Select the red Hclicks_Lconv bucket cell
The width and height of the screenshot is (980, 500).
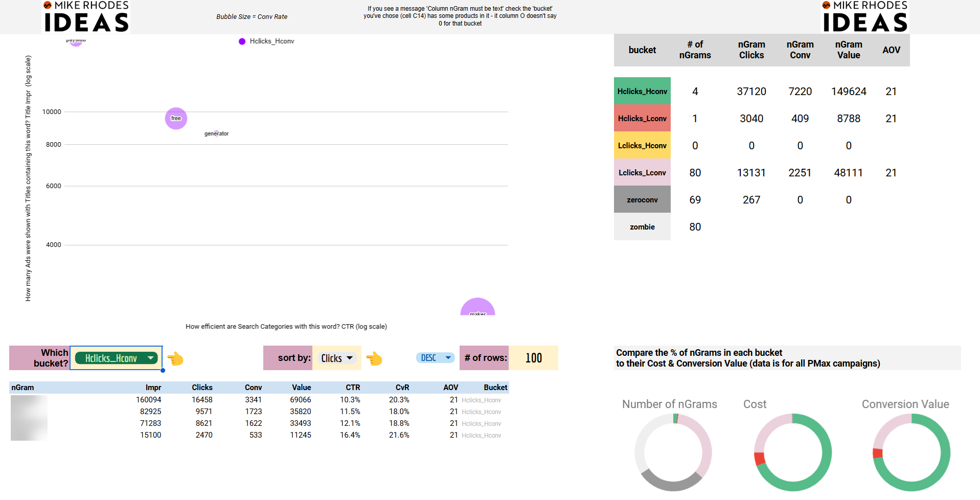(x=642, y=118)
